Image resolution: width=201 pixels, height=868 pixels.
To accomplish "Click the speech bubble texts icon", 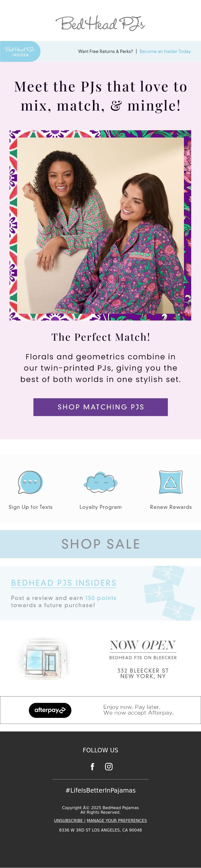I will click(x=30, y=482).
